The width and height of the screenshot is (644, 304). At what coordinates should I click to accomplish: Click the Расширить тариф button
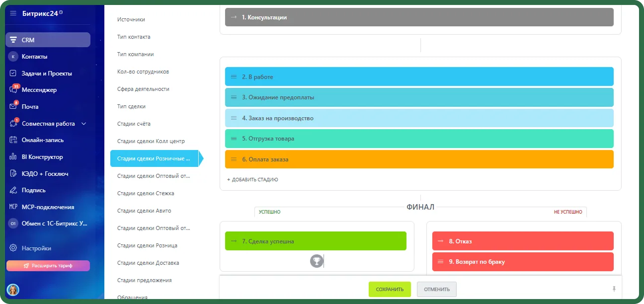(x=48, y=266)
